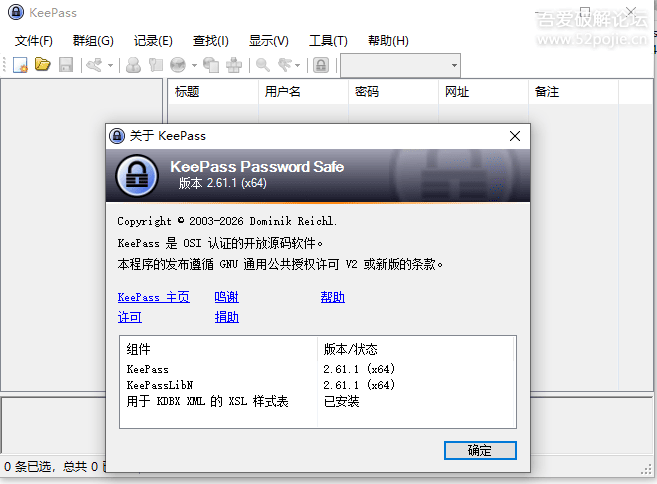657x484 pixels.
Task: Click the 版本 2.61.1 (x64) banner text
Action: coord(222,183)
